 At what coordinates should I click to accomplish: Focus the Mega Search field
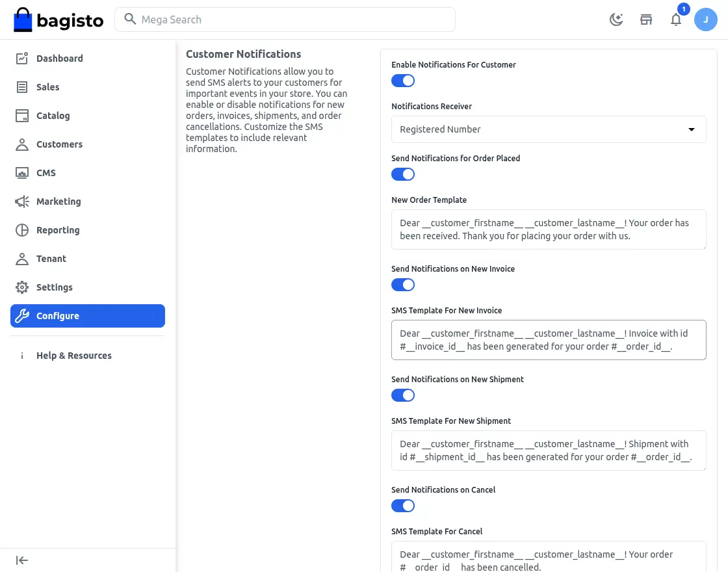click(285, 19)
